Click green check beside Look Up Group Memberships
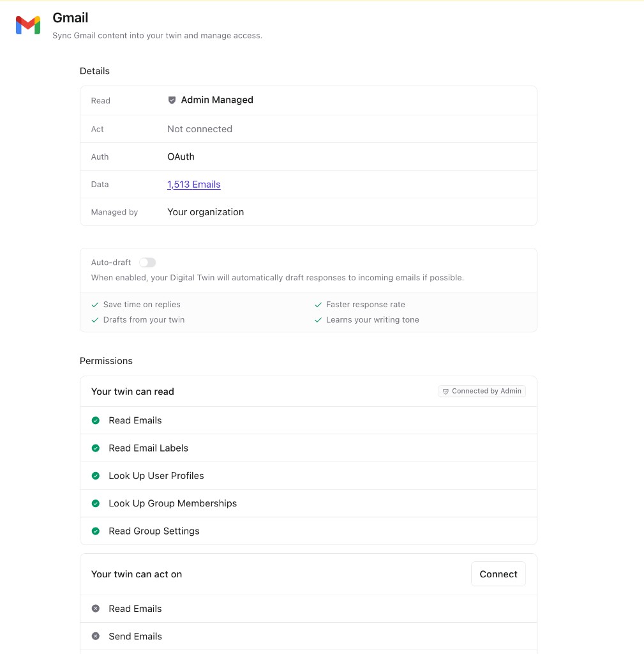Image resolution: width=644 pixels, height=654 pixels. pos(96,503)
